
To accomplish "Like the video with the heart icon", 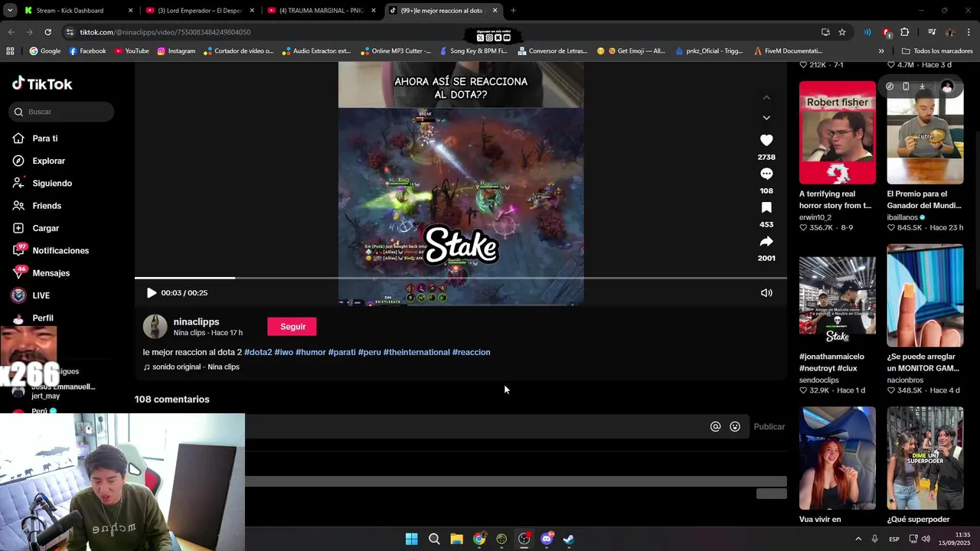I will coord(766,141).
